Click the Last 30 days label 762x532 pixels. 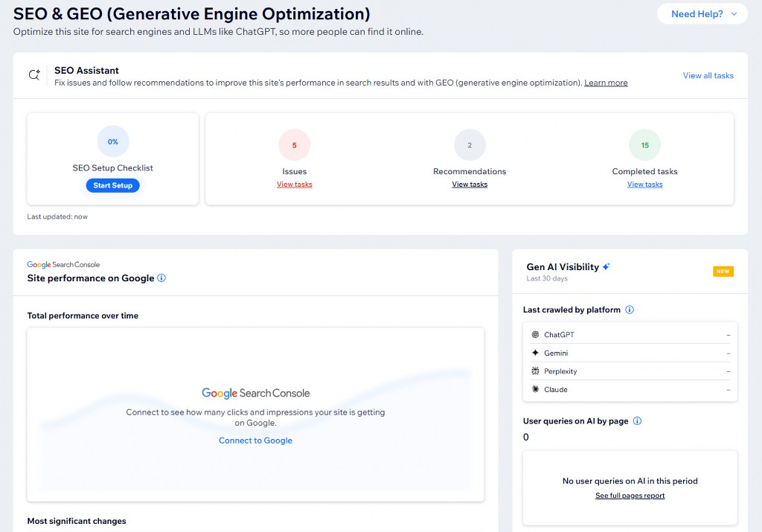[x=547, y=278]
